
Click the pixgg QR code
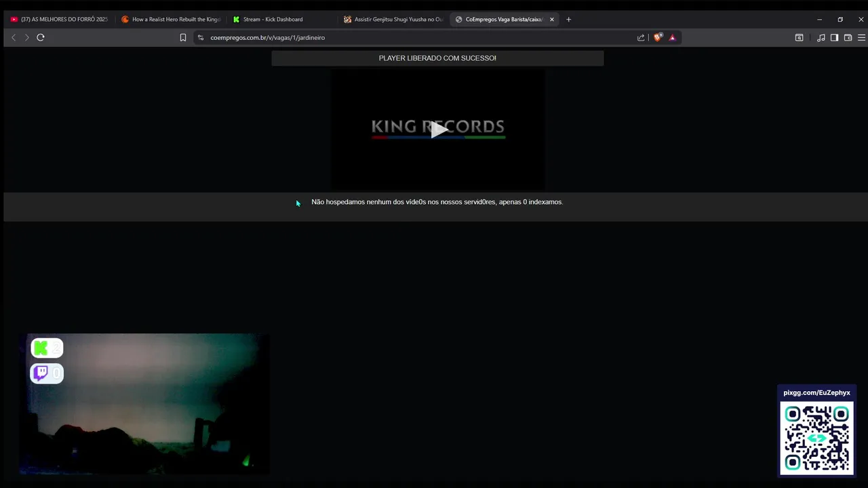[816, 439]
